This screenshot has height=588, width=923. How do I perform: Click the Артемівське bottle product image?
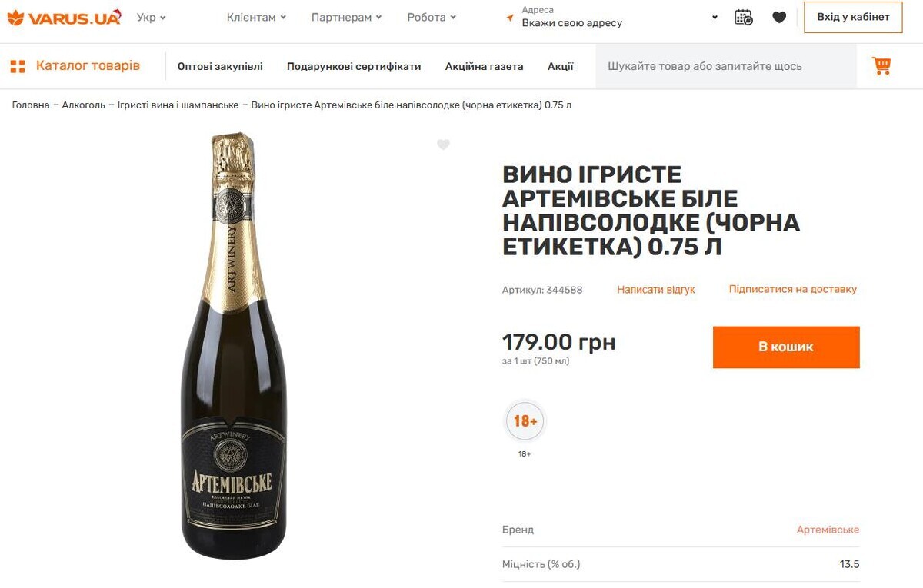(x=233, y=346)
